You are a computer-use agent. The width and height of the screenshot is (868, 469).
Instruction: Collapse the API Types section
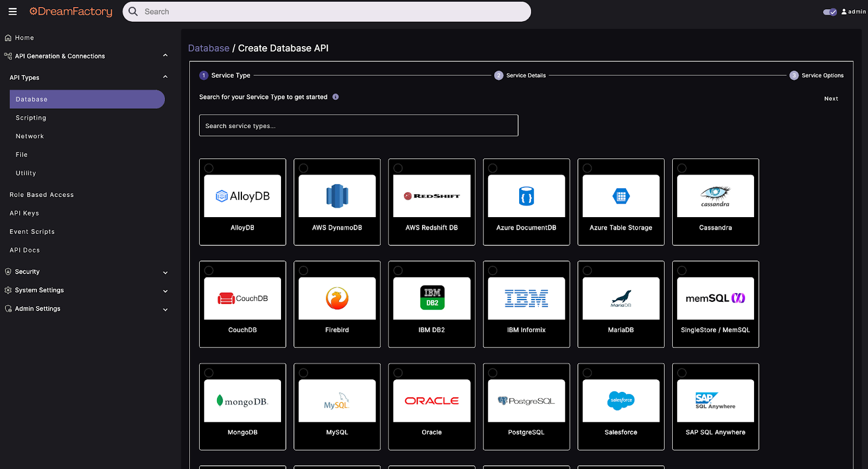[x=165, y=77]
